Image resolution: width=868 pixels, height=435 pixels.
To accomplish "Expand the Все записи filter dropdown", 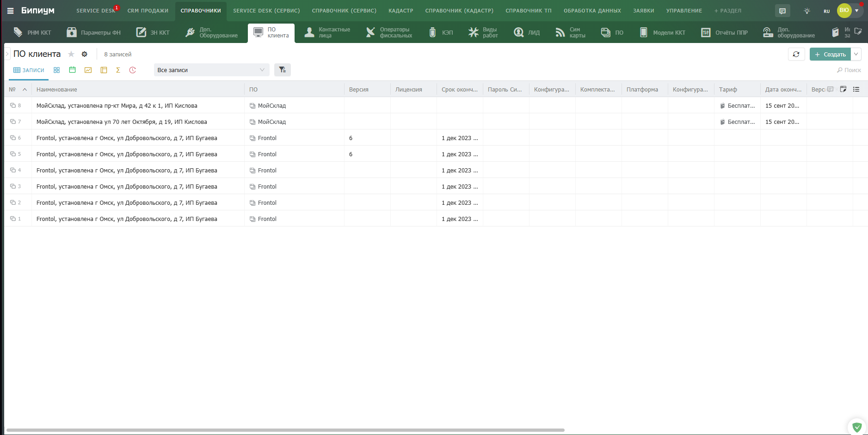I will (x=212, y=70).
